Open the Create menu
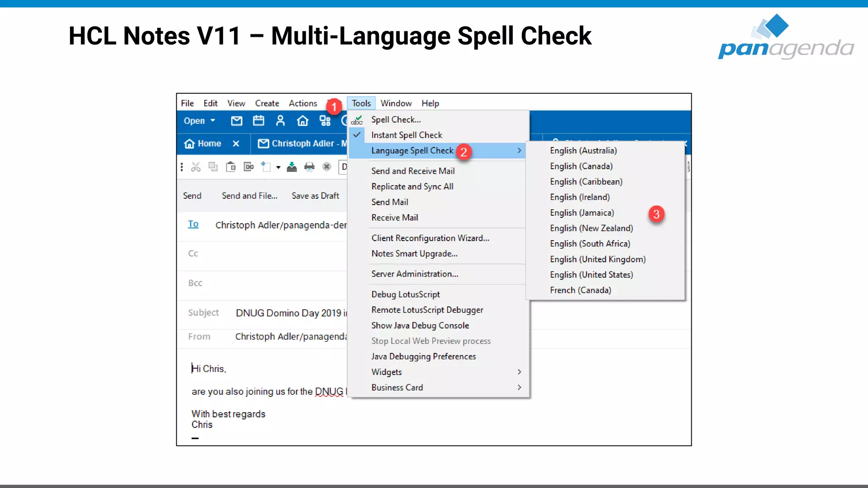The height and width of the screenshot is (488, 868). 267,103
